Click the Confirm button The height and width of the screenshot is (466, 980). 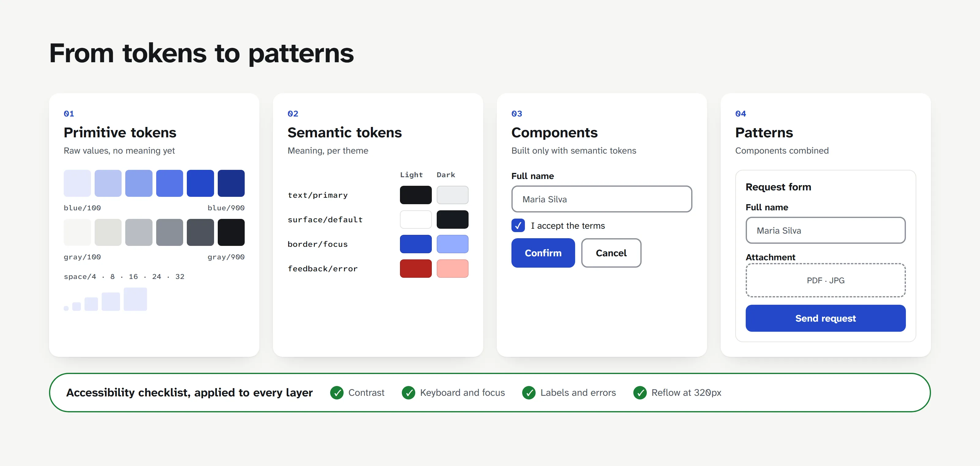pyautogui.click(x=543, y=253)
